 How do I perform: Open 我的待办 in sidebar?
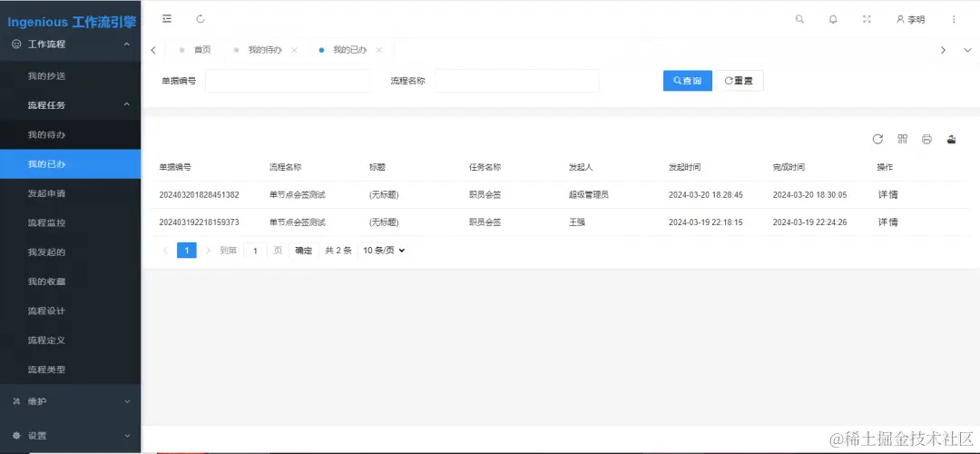(x=70, y=134)
